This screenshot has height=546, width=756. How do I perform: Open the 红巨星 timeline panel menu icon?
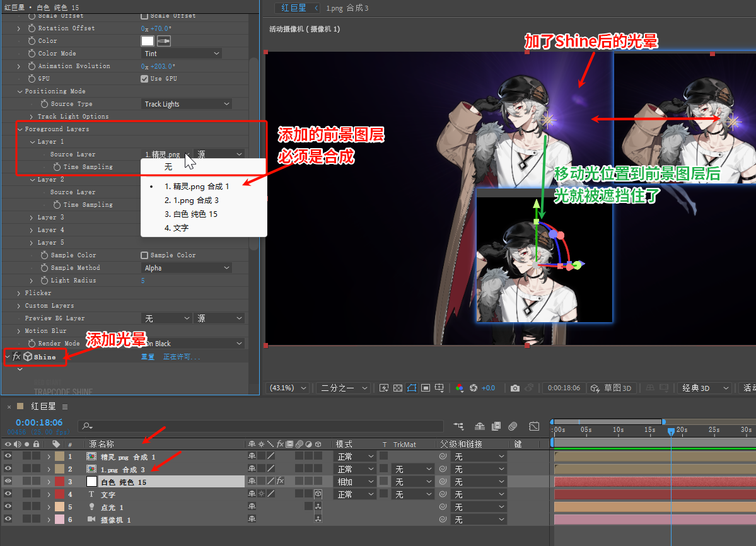click(x=65, y=407)
